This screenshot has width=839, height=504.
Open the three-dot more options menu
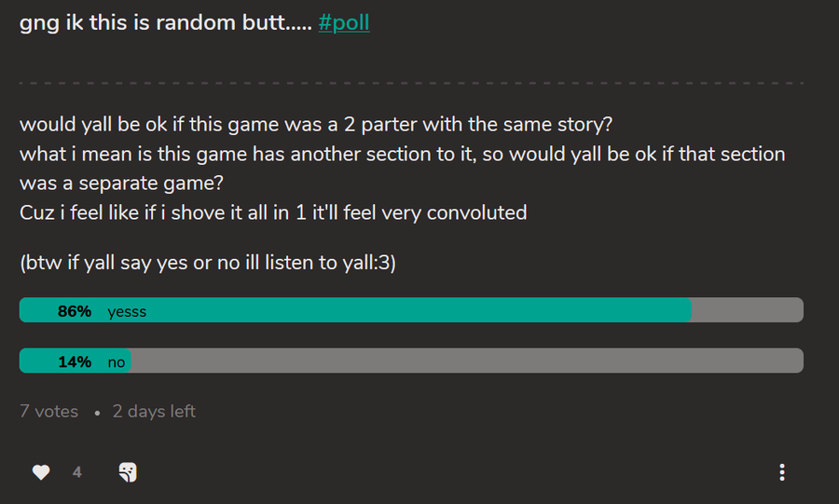(781, 472)
